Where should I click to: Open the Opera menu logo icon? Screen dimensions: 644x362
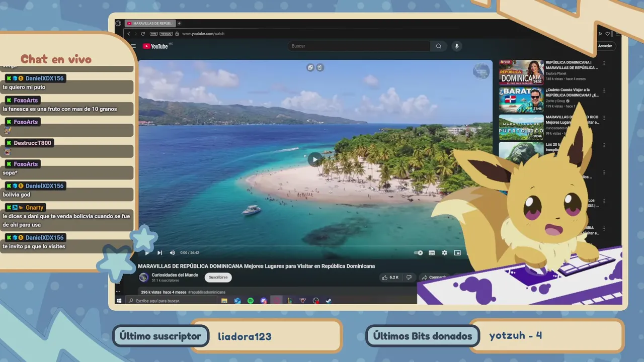point(118,23)
